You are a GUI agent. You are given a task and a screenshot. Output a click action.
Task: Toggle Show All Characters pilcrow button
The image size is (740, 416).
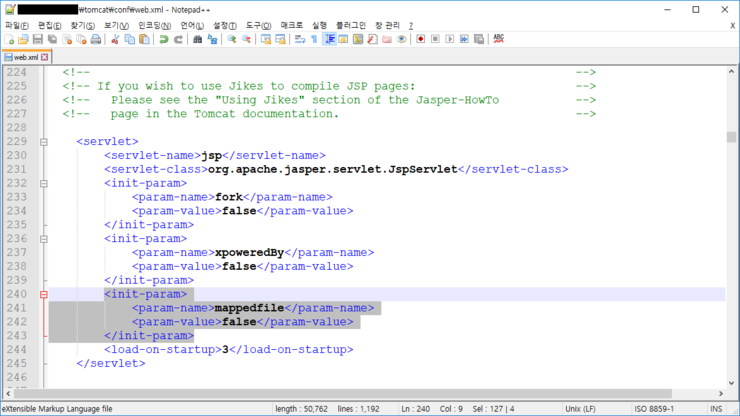[x=314, y=40]
